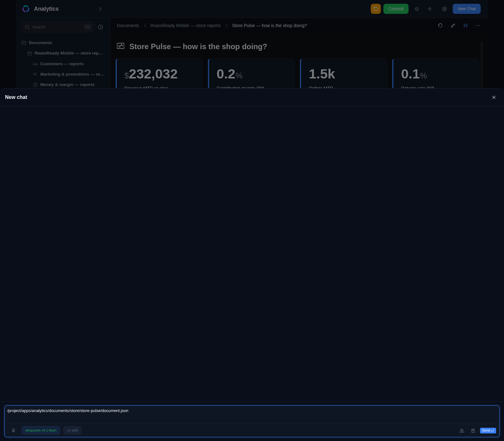Click the 0.2% contribution margin card

pyautogui.click(x=251, y=74)
